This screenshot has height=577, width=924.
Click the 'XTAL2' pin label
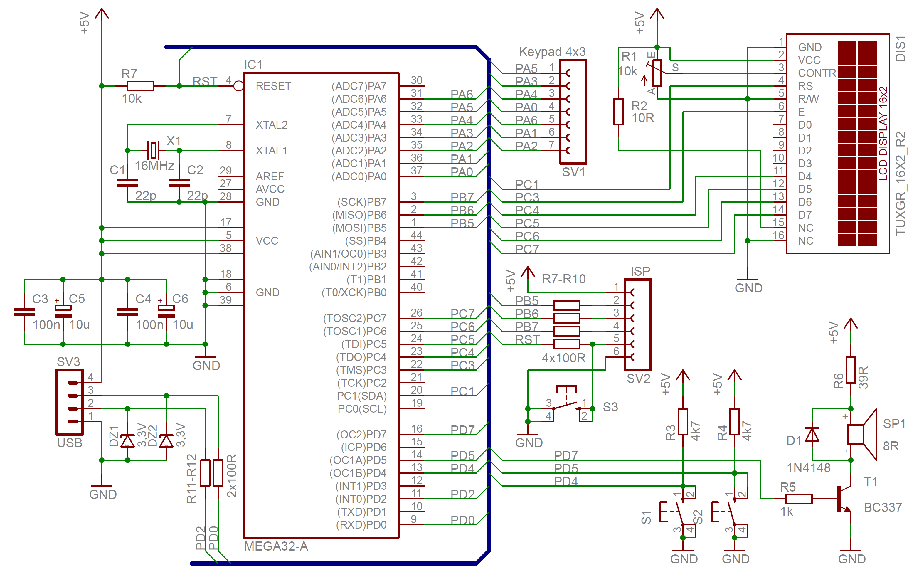click(272, 125)
